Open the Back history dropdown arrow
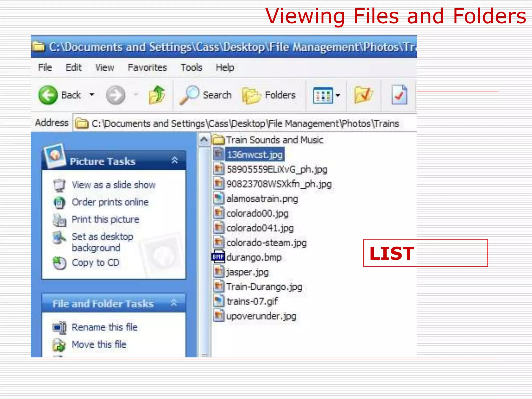 point(92,95)
